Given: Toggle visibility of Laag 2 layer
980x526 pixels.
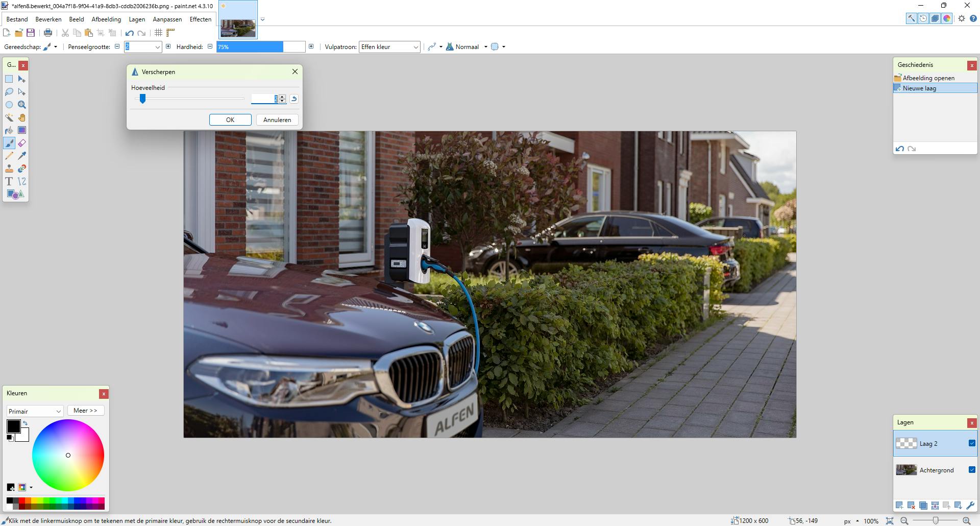Looking at the screenshot, I should click(972, 443).
